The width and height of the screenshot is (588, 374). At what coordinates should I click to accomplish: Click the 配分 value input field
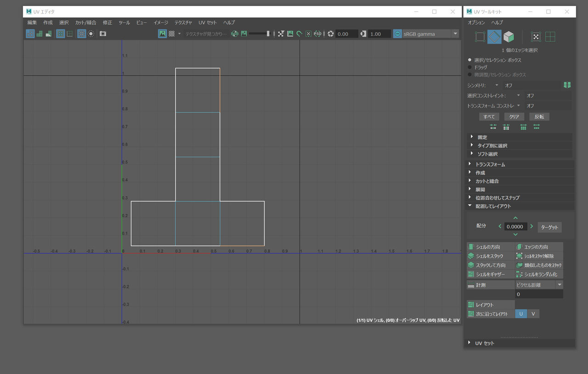click(515, 226)
